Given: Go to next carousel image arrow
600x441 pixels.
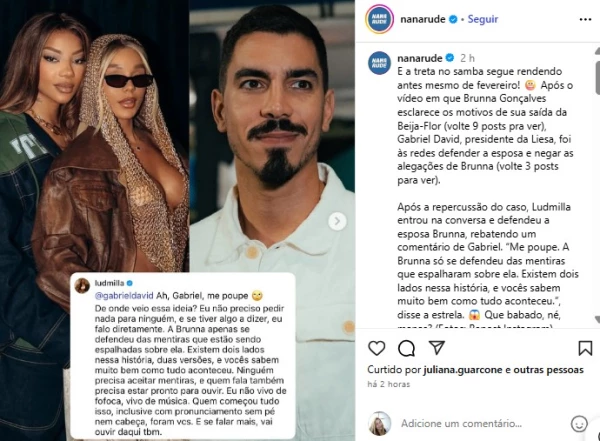Looking at the screenshot, I should tap(337, 221).
